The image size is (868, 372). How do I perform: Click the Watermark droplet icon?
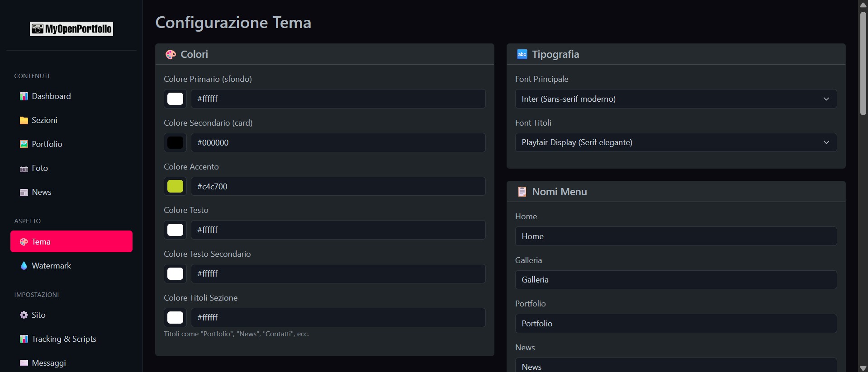tap(24, 266)
